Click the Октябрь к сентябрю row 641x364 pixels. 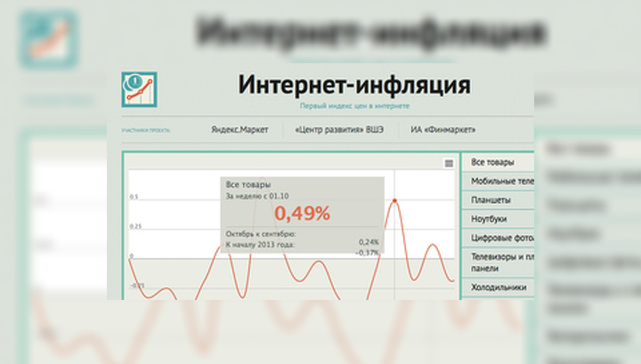[x=302, y=234]
